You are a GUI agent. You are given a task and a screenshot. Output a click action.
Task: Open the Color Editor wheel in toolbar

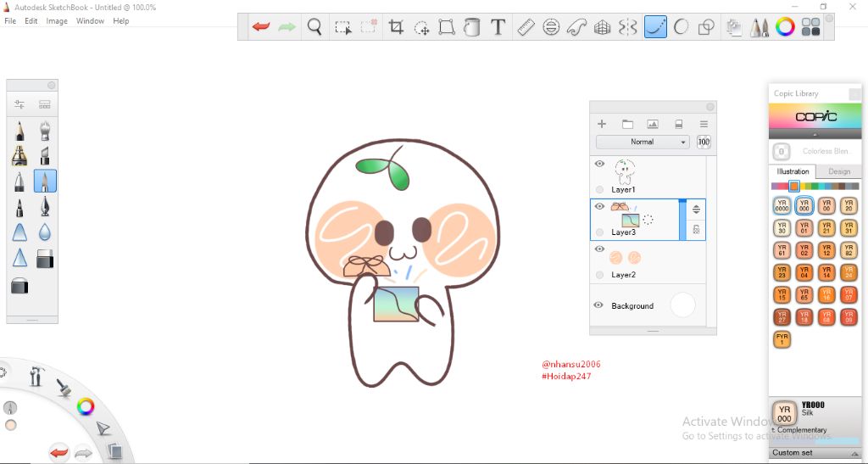(x=785, y=26)
